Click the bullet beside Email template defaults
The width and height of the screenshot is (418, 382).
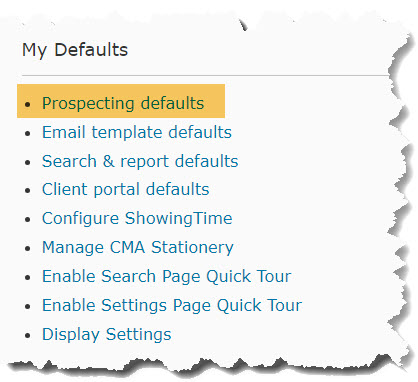coord(28,133)
